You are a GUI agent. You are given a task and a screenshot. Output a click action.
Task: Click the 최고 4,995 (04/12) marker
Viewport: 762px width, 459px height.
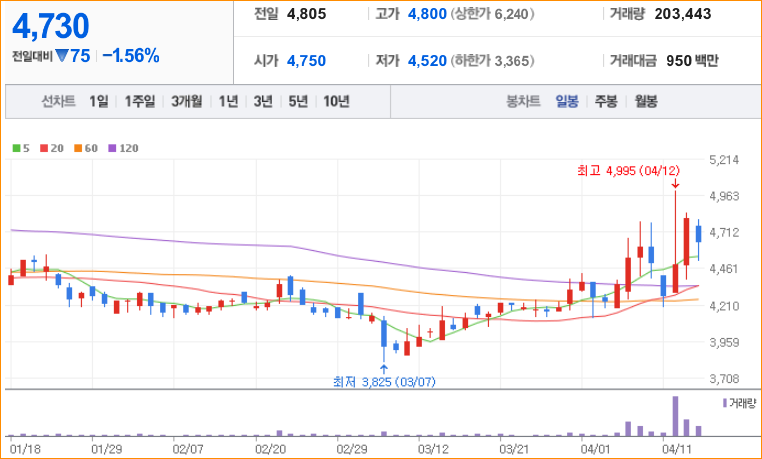pyautogui.click(x=628, y=170)
